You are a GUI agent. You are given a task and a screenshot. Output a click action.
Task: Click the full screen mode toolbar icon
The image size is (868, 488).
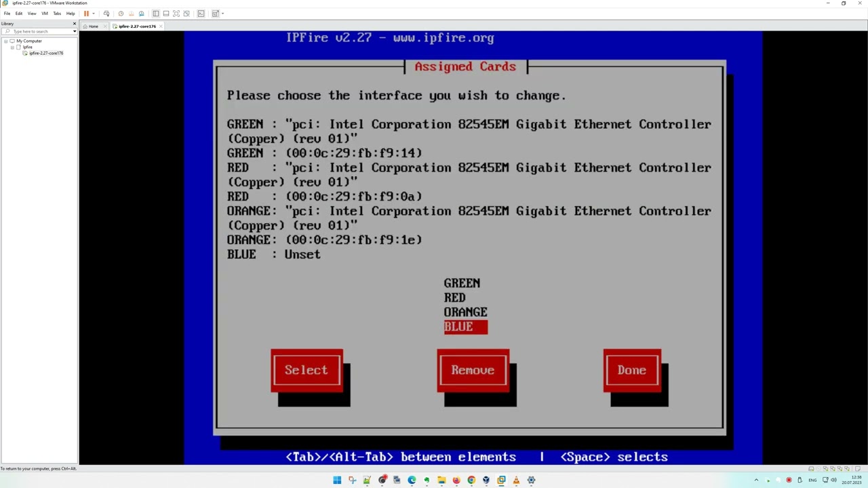pos(176,14)
